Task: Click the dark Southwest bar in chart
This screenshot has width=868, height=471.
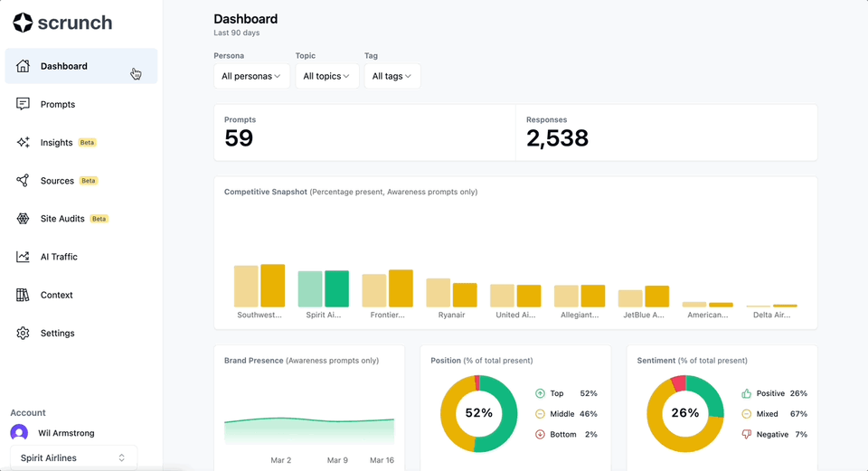Action: tap(272, 286)
